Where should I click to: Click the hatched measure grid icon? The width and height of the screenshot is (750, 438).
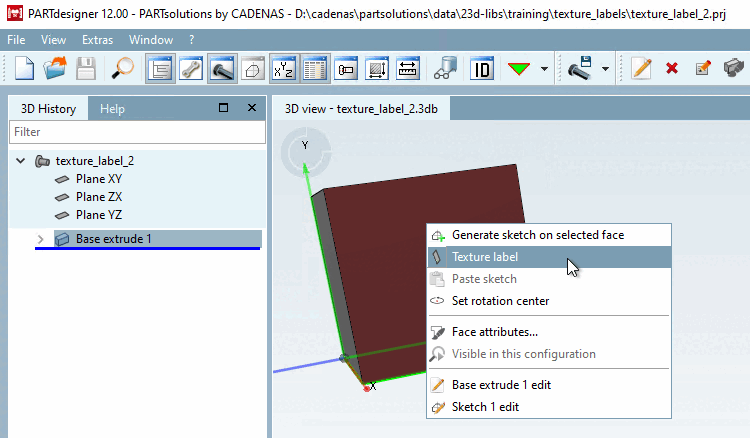(x=377, y=69)
